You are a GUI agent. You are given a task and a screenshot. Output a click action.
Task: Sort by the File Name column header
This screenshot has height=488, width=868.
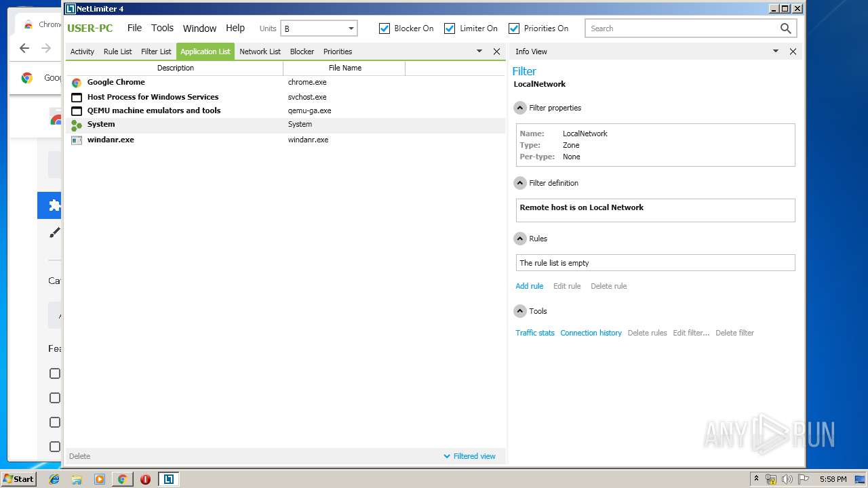344,68
